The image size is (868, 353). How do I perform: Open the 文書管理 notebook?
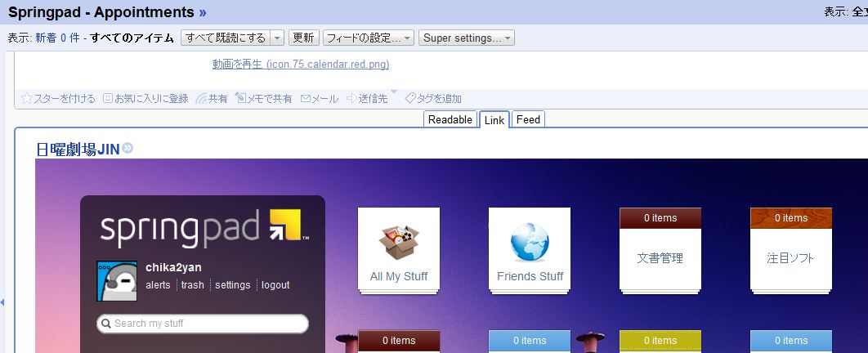point(660,251)
